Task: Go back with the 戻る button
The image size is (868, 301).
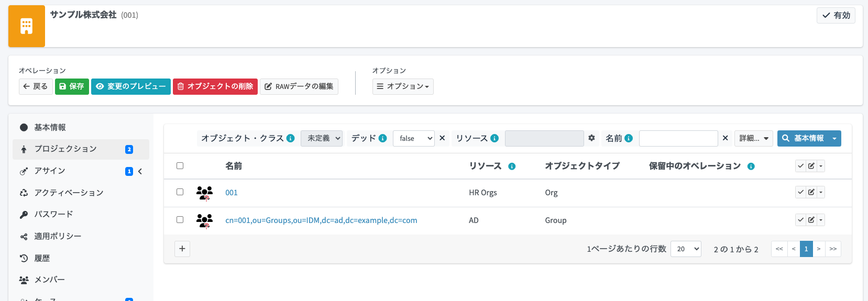Action: tap(36, 86)
